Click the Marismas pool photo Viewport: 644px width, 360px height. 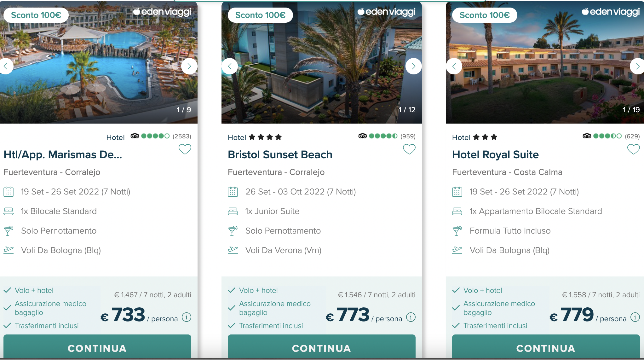[x=99, y=63]
